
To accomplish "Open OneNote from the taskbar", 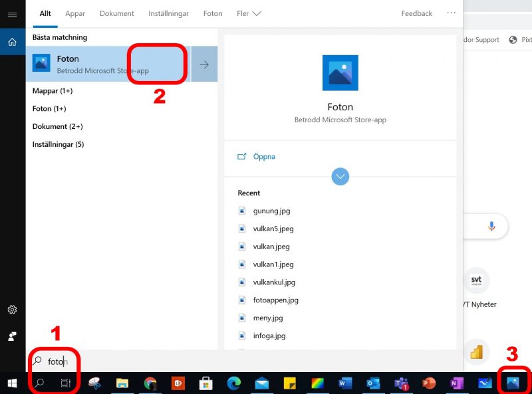I will click(x=457, y=383).
